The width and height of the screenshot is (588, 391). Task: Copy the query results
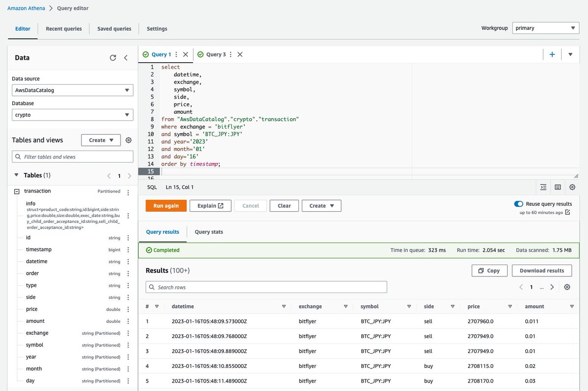pyautogui.click(x=490, y=270)
